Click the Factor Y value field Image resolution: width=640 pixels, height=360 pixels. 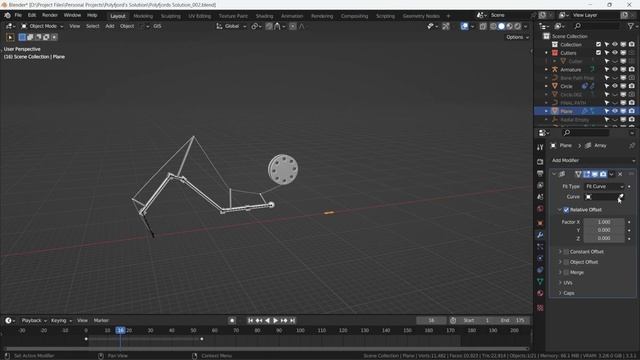point(604,230)
